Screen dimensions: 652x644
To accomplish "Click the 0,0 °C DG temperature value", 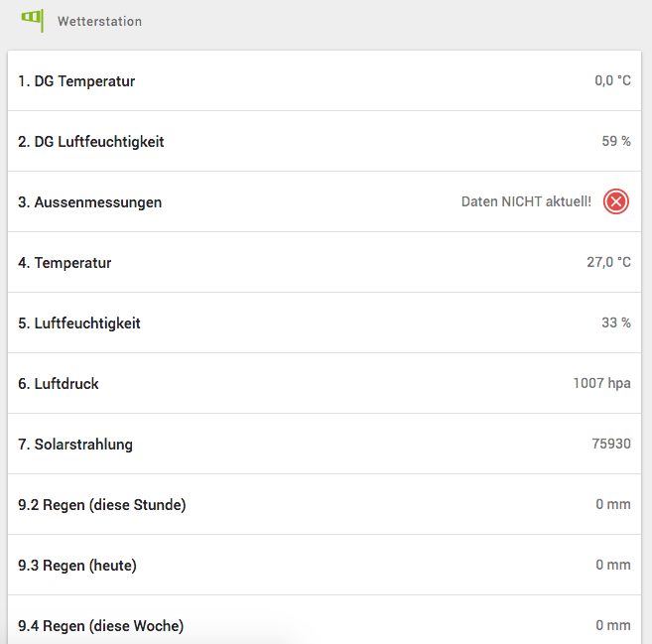I will pyautogui.click(x=612, y=81).
